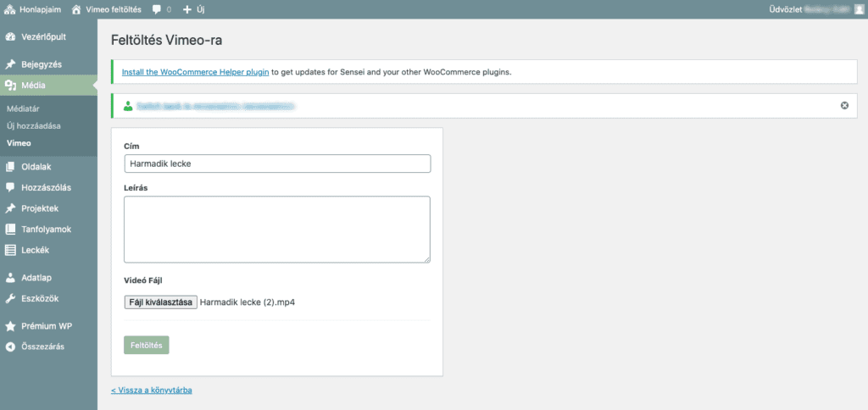This screenshot has width=868, height=410.
Task: Open the comments bubble icon in admin bar
Action: [x=157, y=9]
